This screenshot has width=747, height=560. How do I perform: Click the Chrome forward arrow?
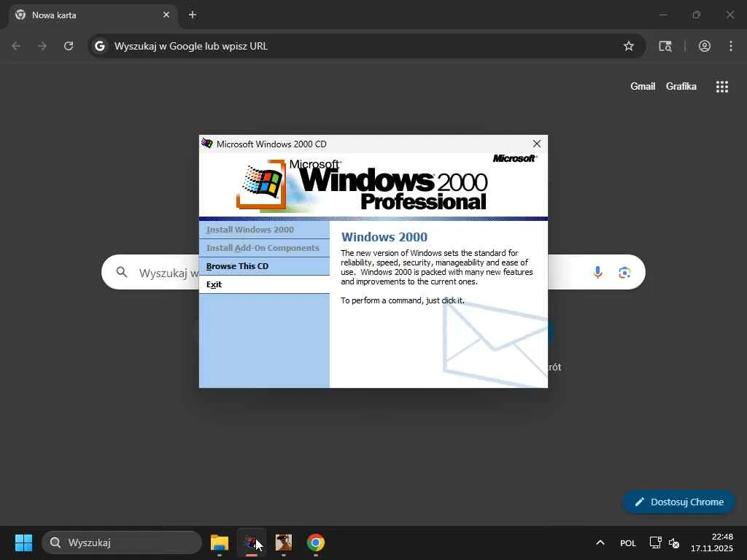tap(42, 46)
